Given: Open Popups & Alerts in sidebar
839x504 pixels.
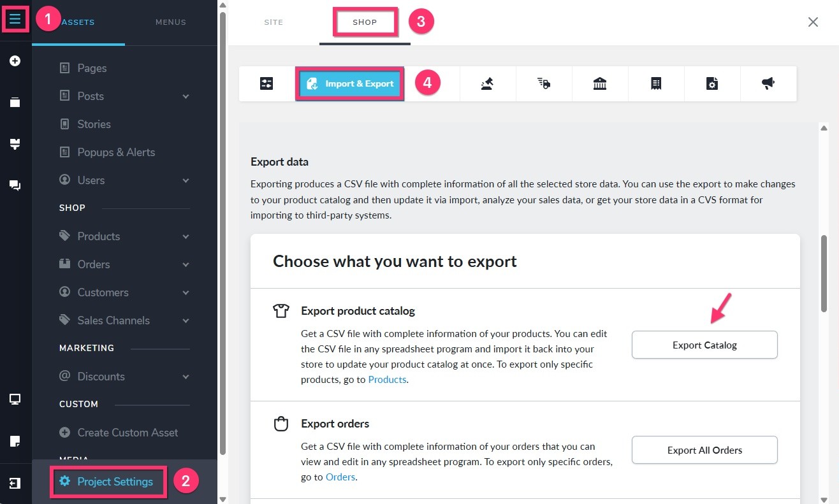Looking at the screenshot, I should (x=116, y=152).
